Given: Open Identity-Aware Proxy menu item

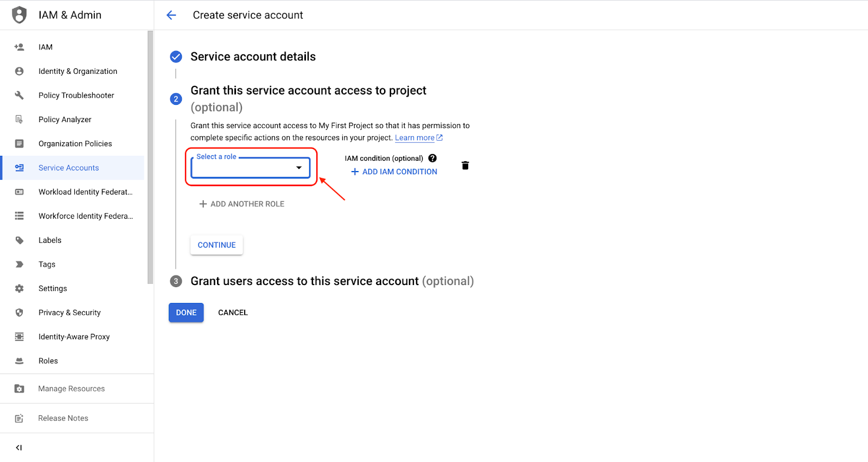Looking at the screenshot, I should [74, 337].
